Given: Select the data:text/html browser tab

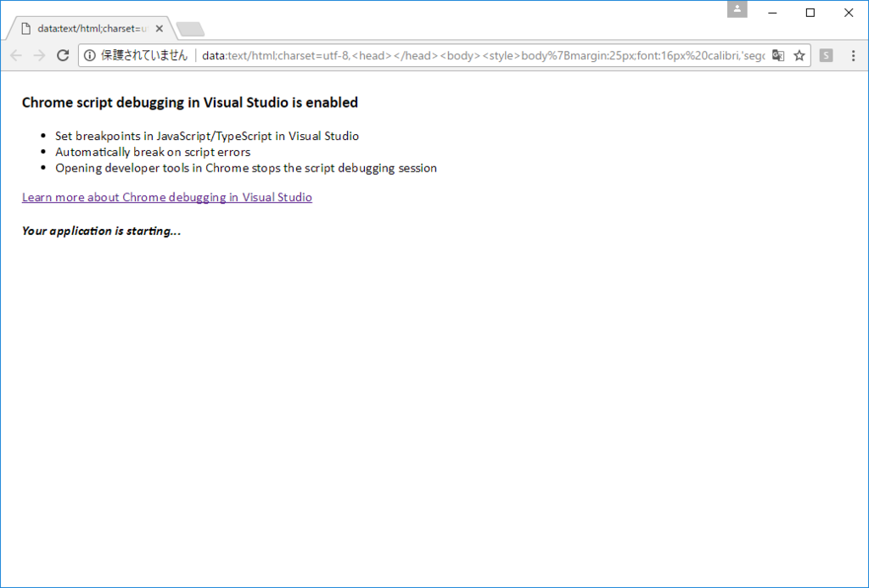Looking at the screenshot, I should coord(92,28).
